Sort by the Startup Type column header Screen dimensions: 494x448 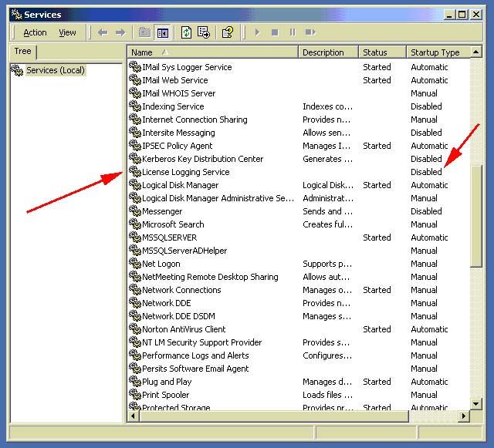pyautogui.click(x=438, y=52)
